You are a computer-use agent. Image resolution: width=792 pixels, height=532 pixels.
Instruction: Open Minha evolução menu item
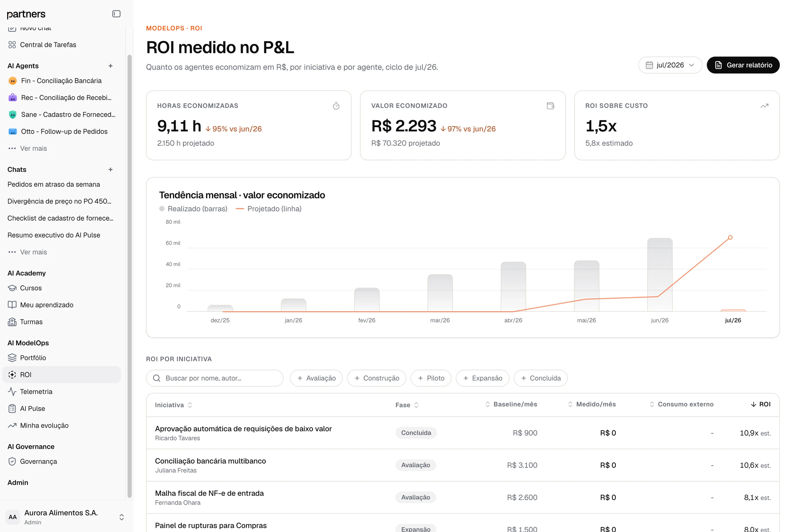[62, 425]
